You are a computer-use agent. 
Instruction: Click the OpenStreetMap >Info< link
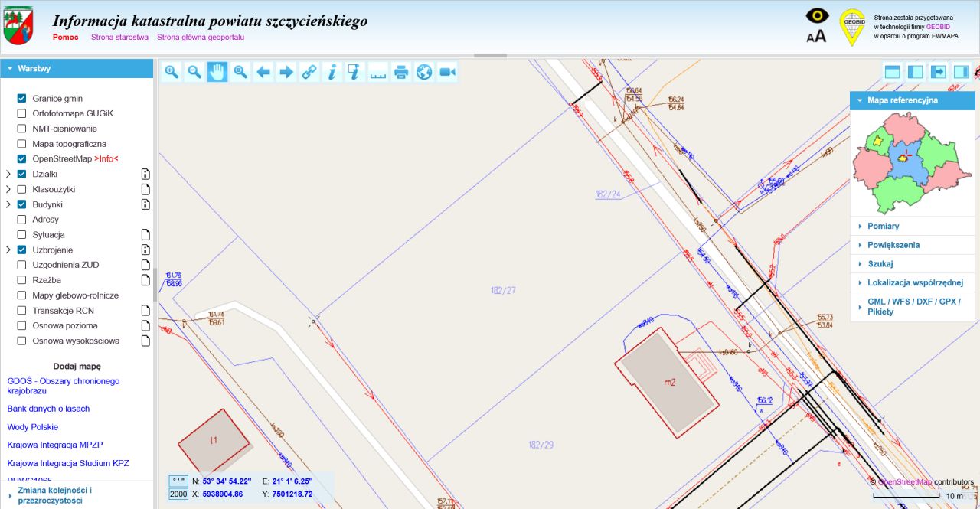(106, 159)
